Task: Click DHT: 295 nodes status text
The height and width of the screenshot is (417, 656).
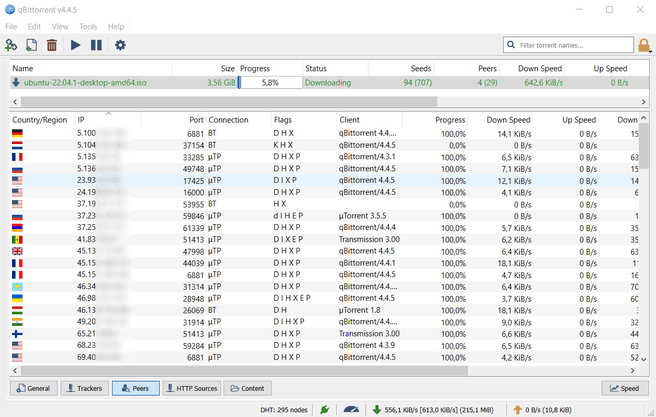Action: point(284,410)
